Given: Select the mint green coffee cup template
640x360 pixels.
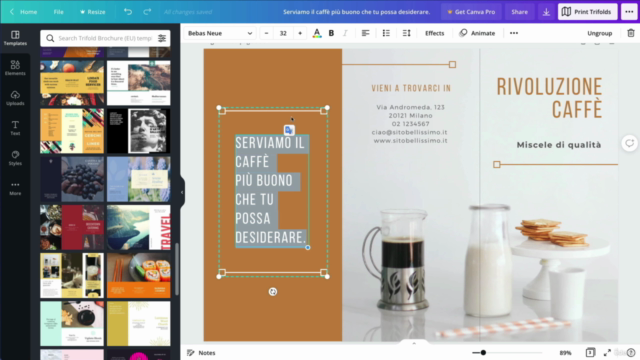Looking at the screenshot, I should 72,324.
